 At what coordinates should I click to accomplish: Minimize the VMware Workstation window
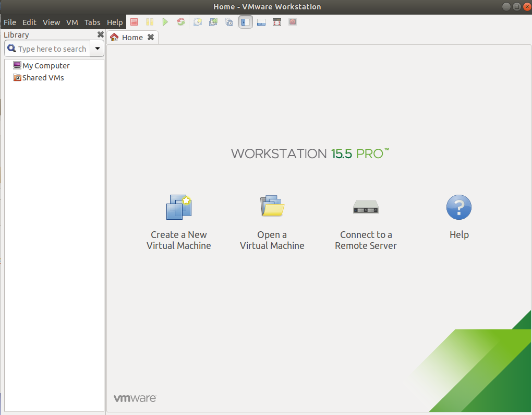pos(506,6)
